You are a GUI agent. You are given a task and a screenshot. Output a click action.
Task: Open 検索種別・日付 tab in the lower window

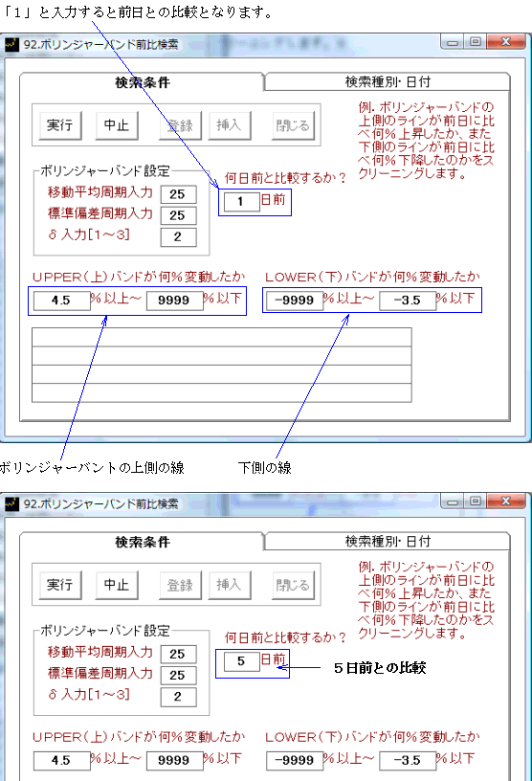pyautogui.click(x=388, y=542)
